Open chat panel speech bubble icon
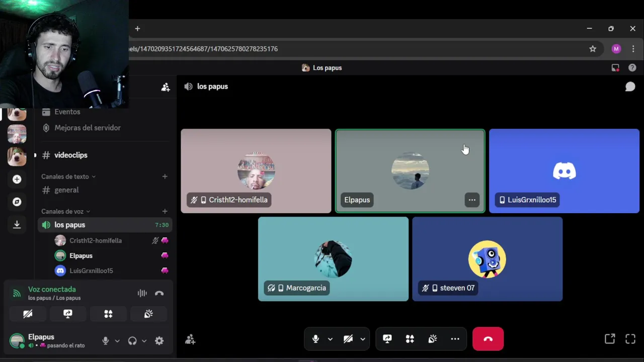The height and width of the screenshot is (362, 644). coord(630,86)
